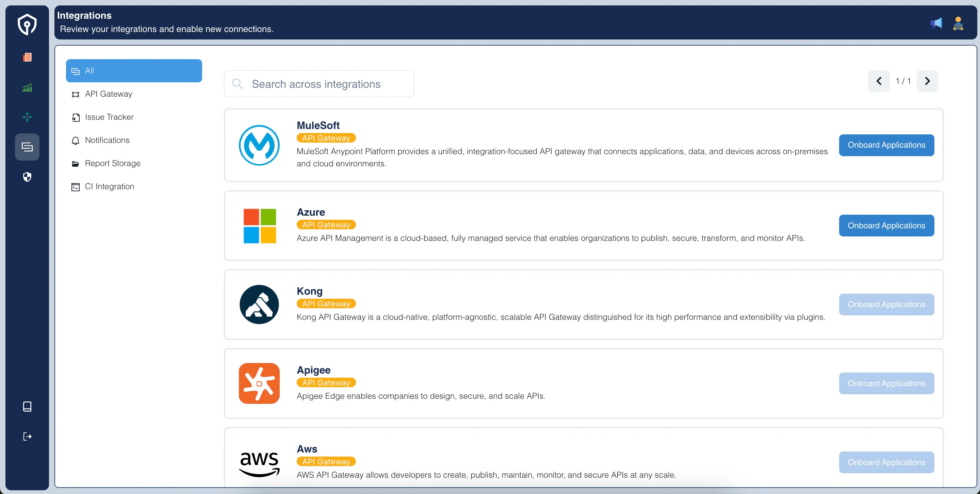
Task: Click the 1 / 1 page indicator
Action: tap(903, 81)
